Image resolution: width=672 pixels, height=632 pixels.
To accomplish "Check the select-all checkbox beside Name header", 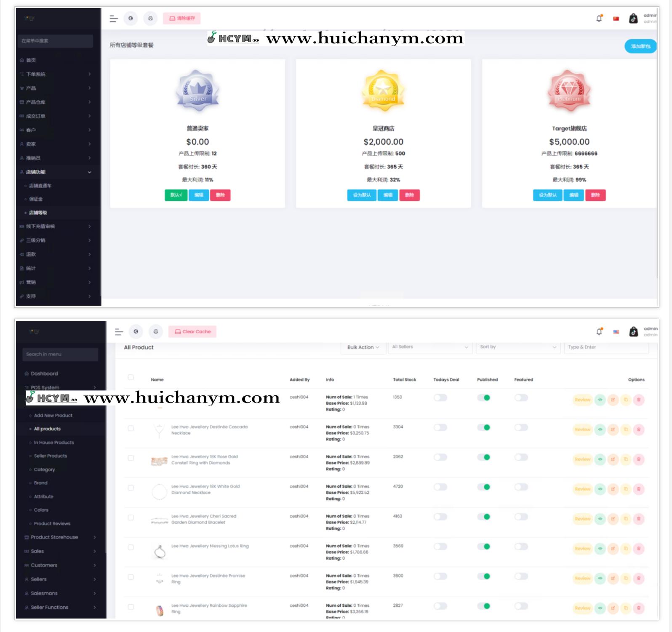I will (131, 377).
